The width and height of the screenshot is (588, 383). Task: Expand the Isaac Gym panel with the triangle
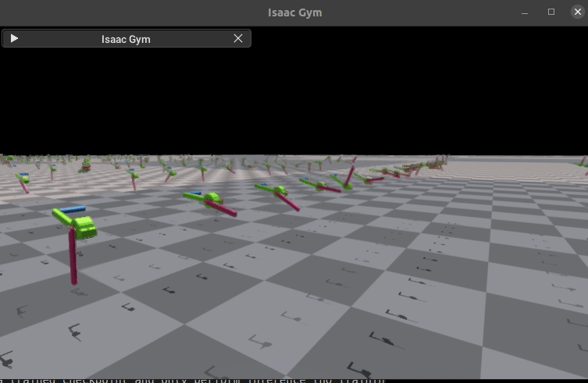[x=14, y=38]
